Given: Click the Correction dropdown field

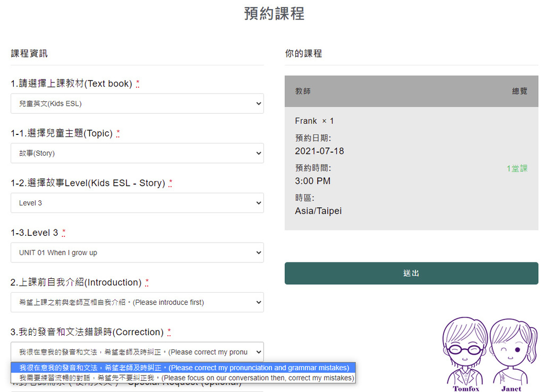Looking at the screenshot, I should 137,352.
